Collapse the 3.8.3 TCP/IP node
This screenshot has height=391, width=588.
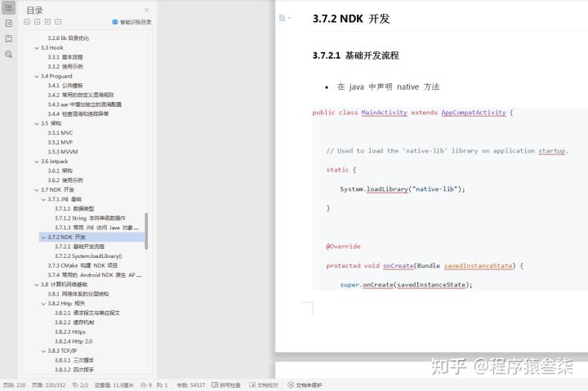pyautogui.click(x=43, y=351)
